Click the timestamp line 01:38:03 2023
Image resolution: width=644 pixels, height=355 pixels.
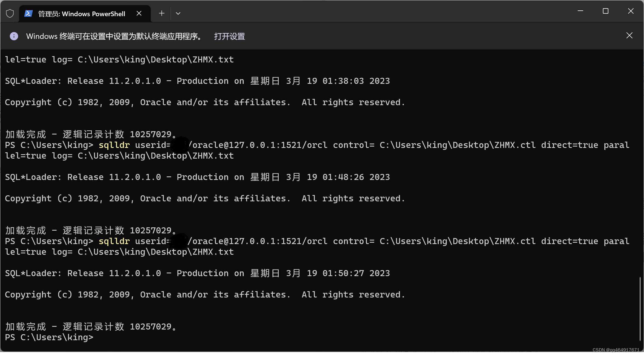197,81
